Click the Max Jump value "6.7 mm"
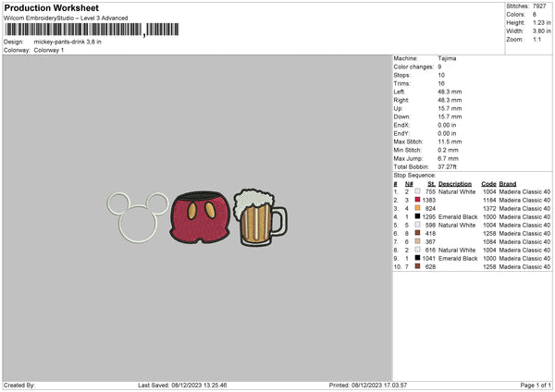Viewport: 555px width, 392px height. 448,158
